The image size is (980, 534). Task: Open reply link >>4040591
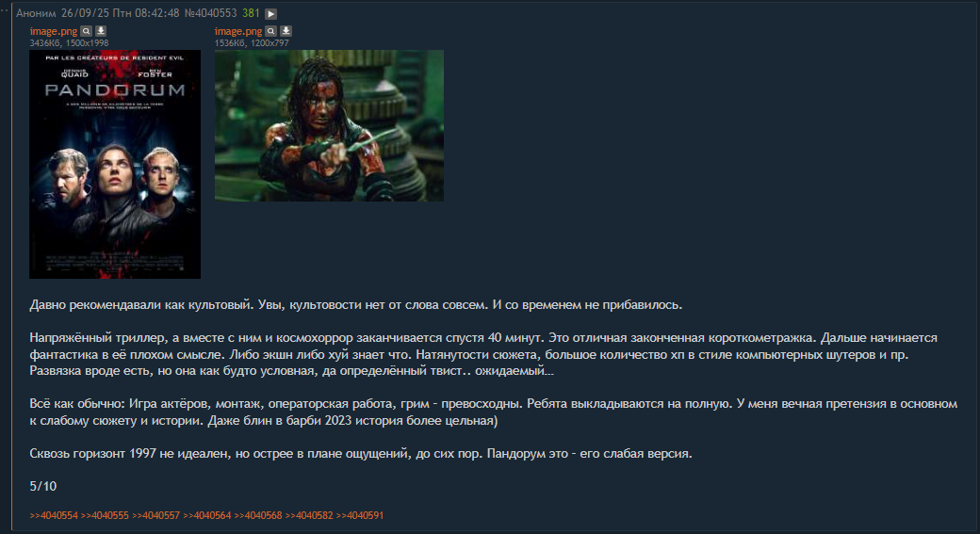(360, 516)
